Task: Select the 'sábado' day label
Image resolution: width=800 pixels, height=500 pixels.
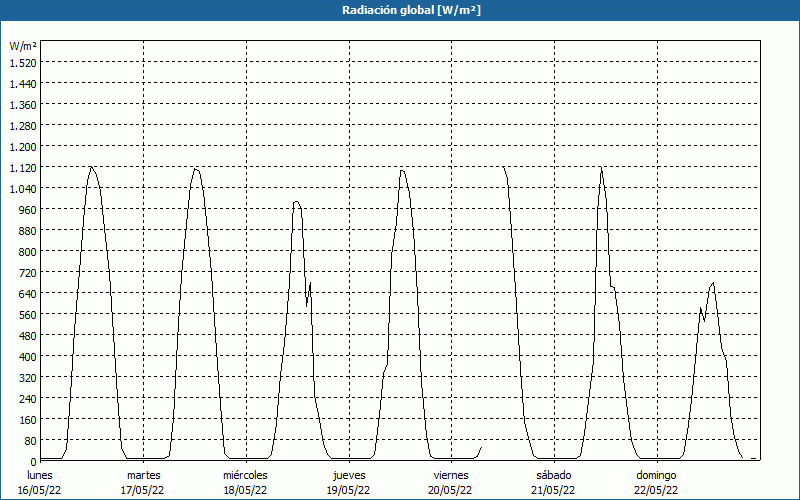Action: pyautogui.click(x=554, y=475)
